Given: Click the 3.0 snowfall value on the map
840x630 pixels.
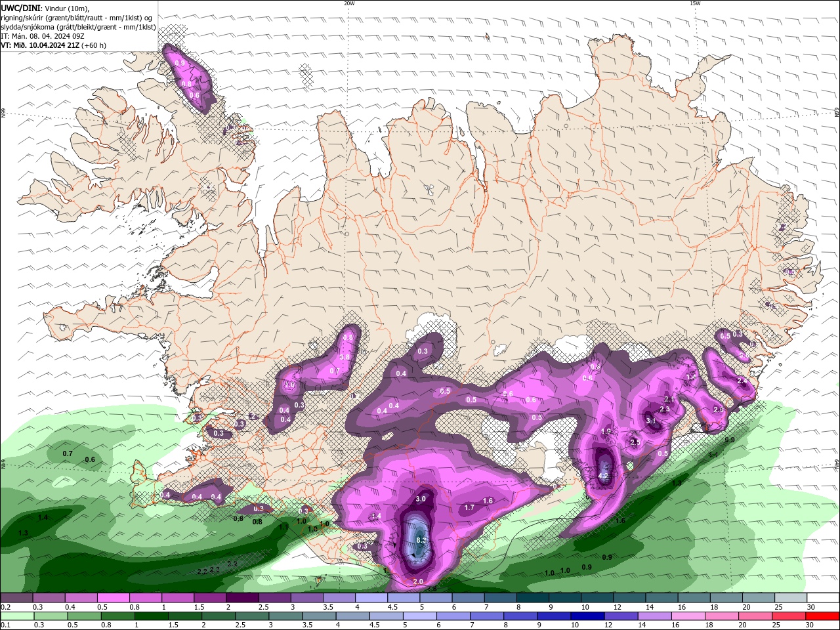Looking at the screenshot, I should pos(421,499).
